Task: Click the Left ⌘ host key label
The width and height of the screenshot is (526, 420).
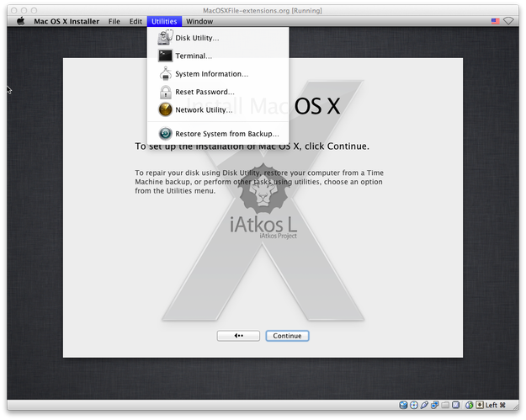Action: [495, 405]
